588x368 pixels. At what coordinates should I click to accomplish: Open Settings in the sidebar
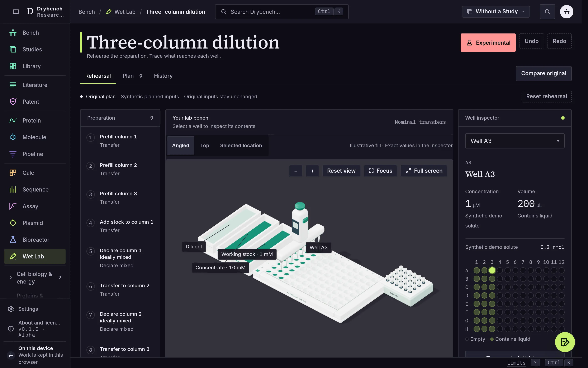point(35,309)
